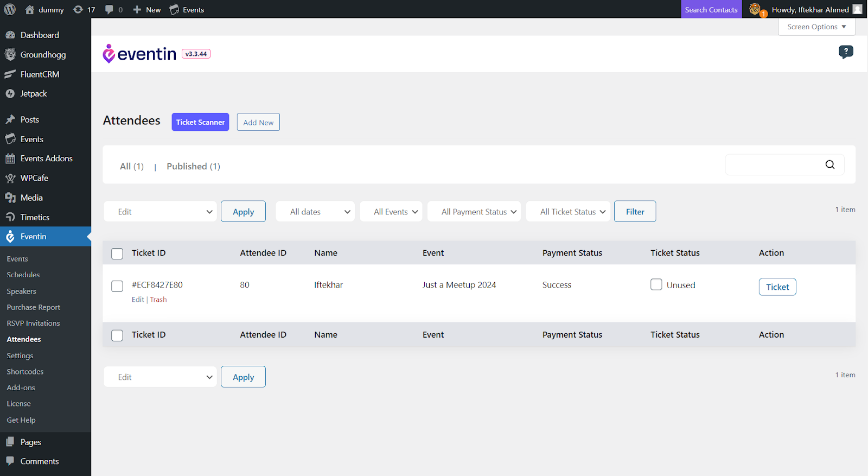Open Dashboard from sidebar icon

(10, 35)
